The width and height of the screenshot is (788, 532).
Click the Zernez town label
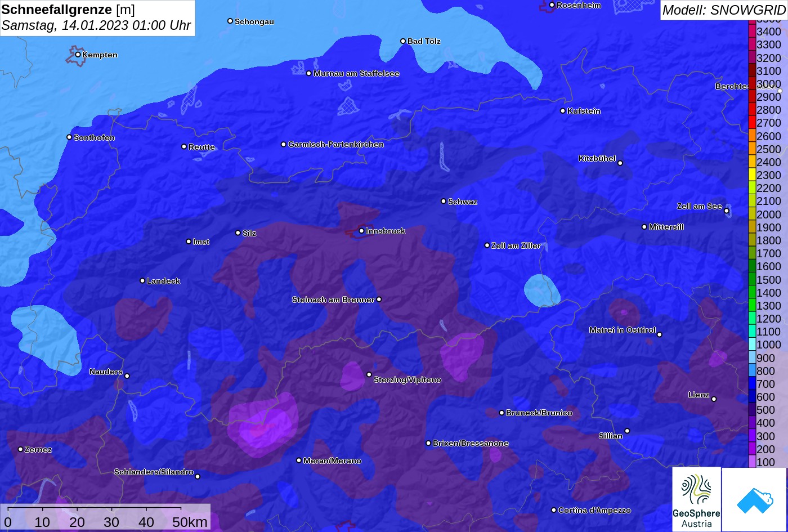pos(39,450)
